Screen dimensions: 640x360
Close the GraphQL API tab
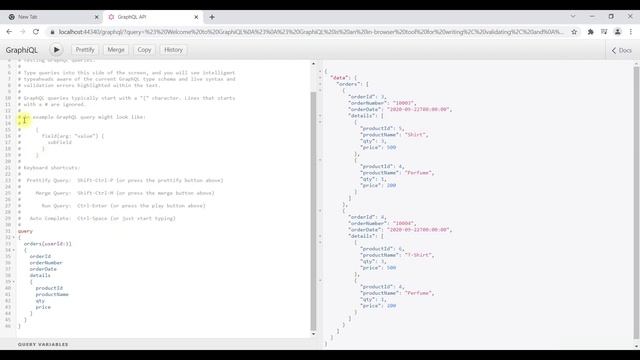(196, 17)
